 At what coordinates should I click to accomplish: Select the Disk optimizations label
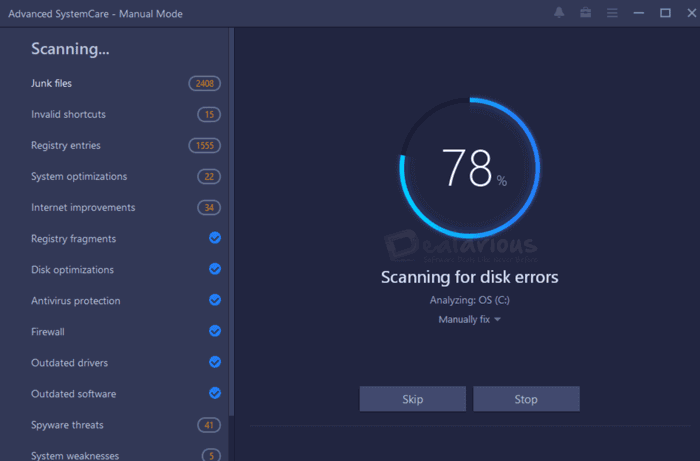tap(72, 270)
